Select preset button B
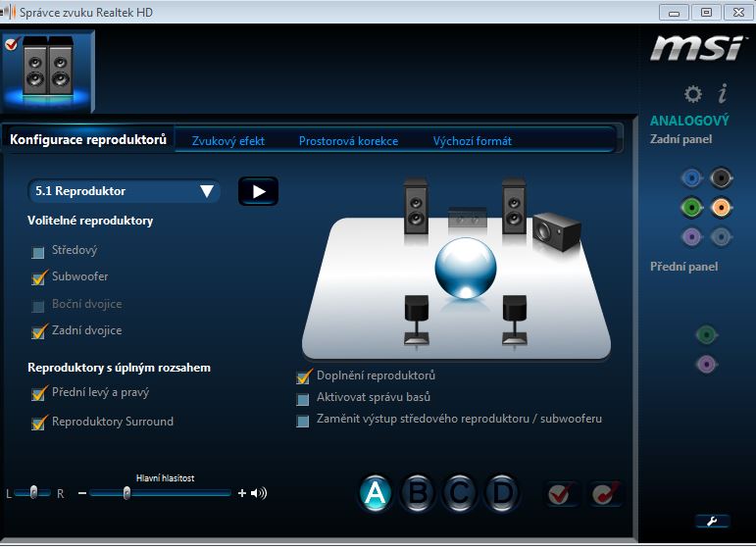 [418, 493]
